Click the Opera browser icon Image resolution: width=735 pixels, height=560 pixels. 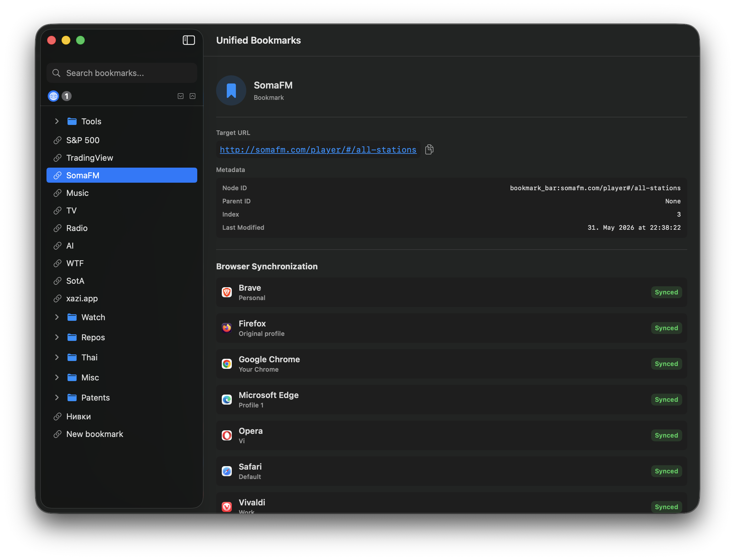point(227,435)
